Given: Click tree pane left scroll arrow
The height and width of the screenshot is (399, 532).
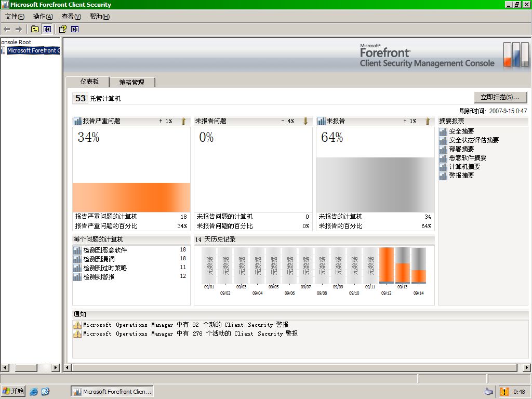Looking at the screenshot, I should coord(5,367).
